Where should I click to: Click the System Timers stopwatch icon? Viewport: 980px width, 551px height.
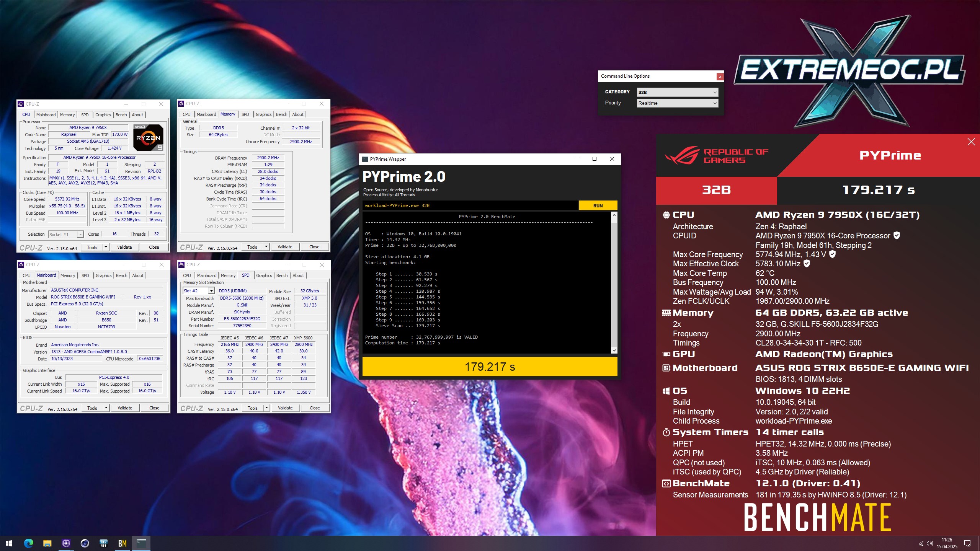666,432
